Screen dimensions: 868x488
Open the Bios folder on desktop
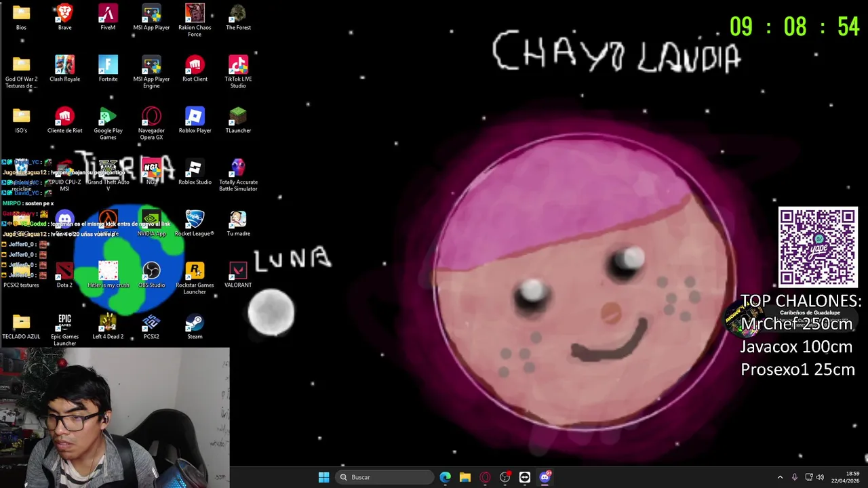coord(21,18)
